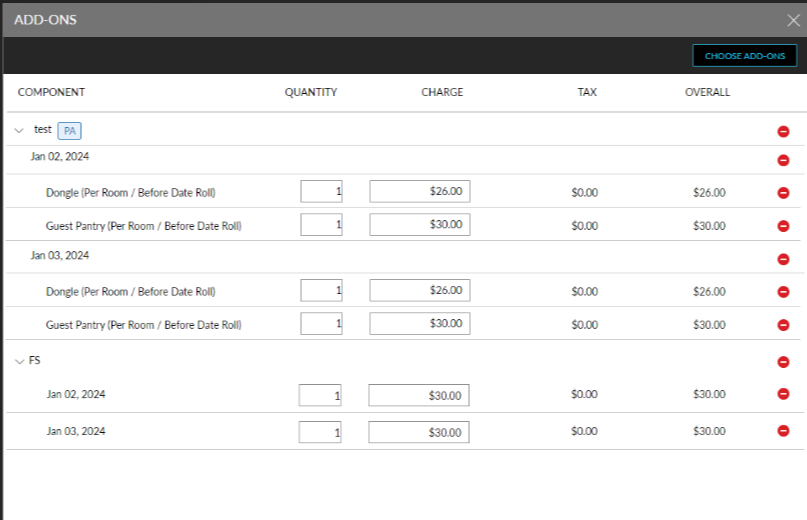
Task: Close the Add-Ons dialog
Action: point(793,20)
